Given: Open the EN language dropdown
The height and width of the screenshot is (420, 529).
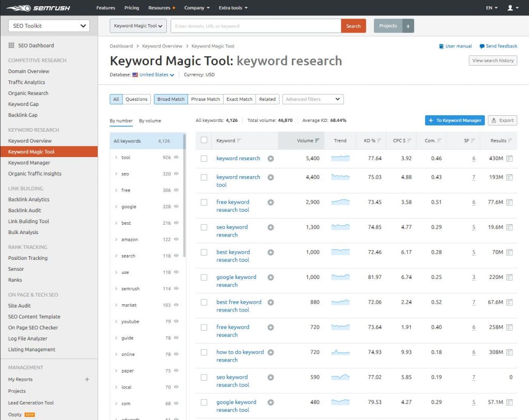Looking at the screenshot, I should tap(492, 8).
